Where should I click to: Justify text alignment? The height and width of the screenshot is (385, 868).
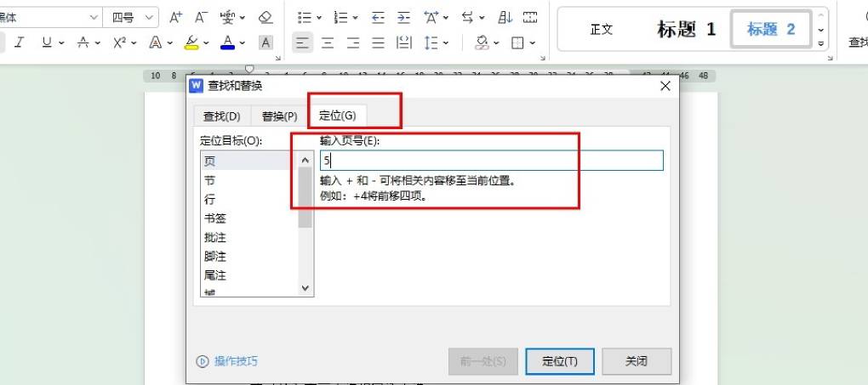pos(379,42)
